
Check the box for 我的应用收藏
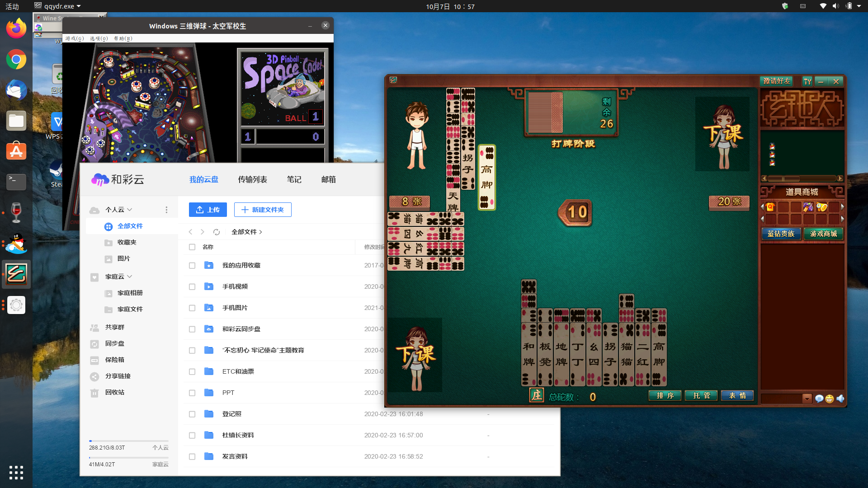192,266
